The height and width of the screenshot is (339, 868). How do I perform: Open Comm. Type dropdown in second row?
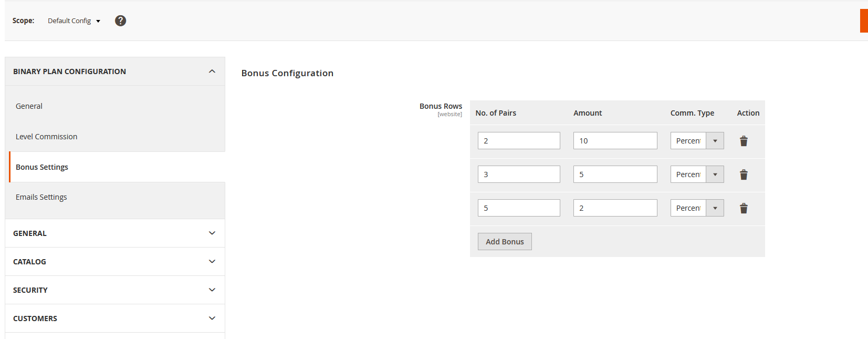click(x=697, y=174)
